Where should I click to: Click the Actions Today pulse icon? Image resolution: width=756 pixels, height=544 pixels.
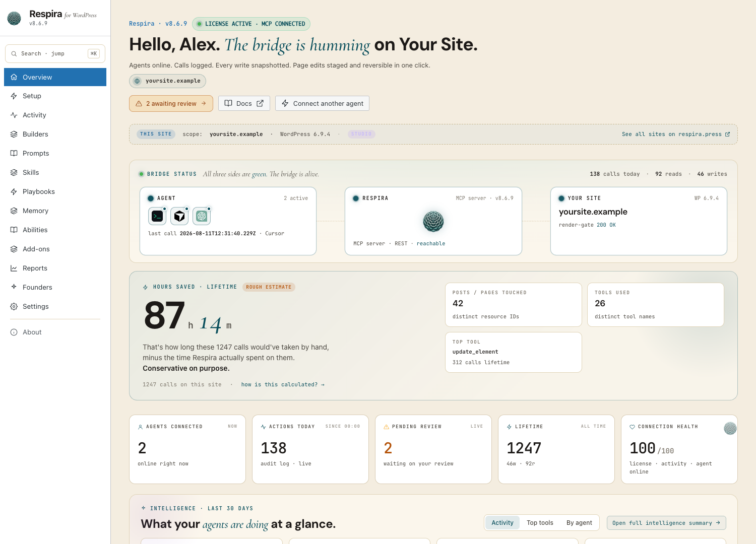263,427
